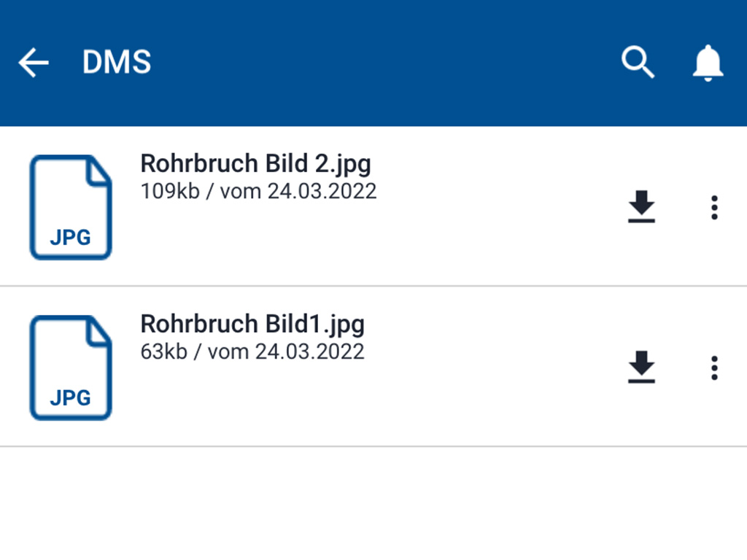Select the 109kb file details line
This screenshot has width=747, height=560.
258,191
